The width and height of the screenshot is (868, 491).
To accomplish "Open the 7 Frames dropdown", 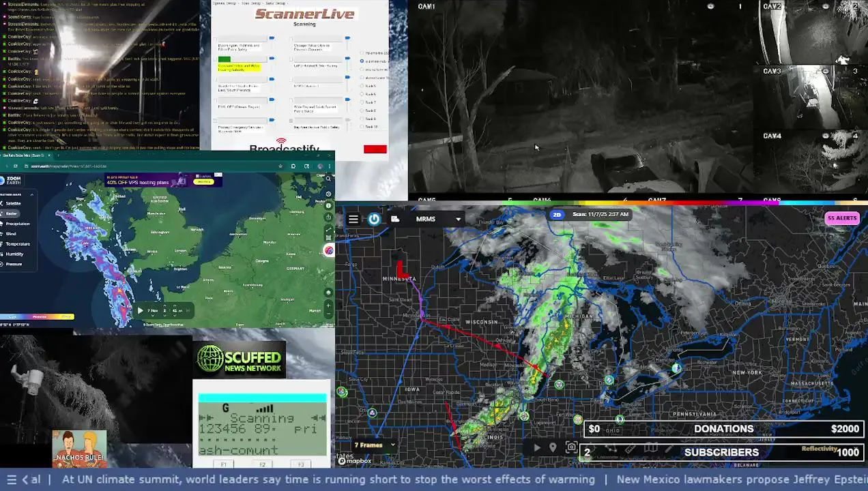I will tap(373, 445).
